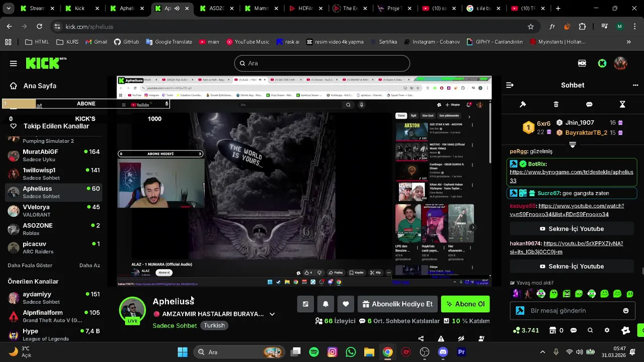The width and height of the screenshot is (644, 362).
Task: Open the profile avatar in Kick header
Action: (x=620, y=63)
